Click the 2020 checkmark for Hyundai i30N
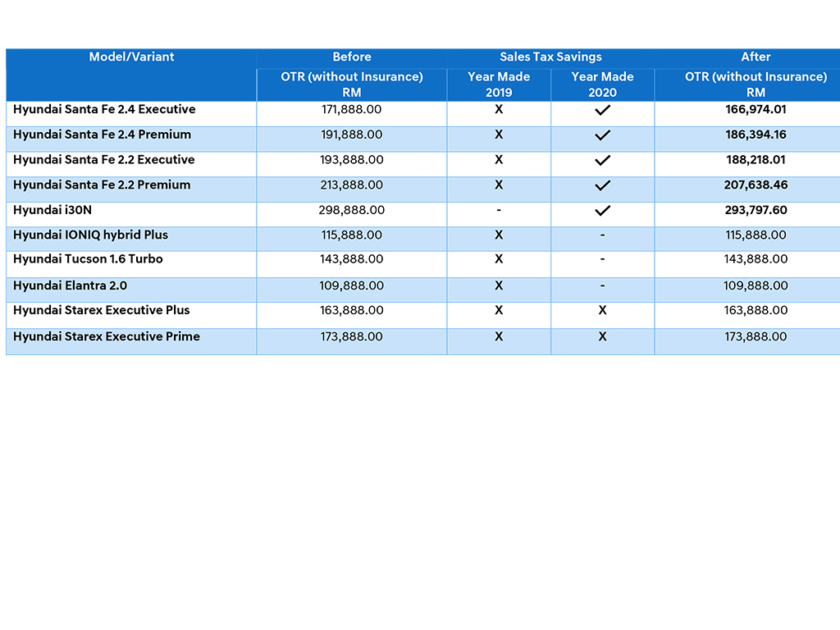Image resolution: width=840 pixels, height=630 pixels. click(602, 211)
